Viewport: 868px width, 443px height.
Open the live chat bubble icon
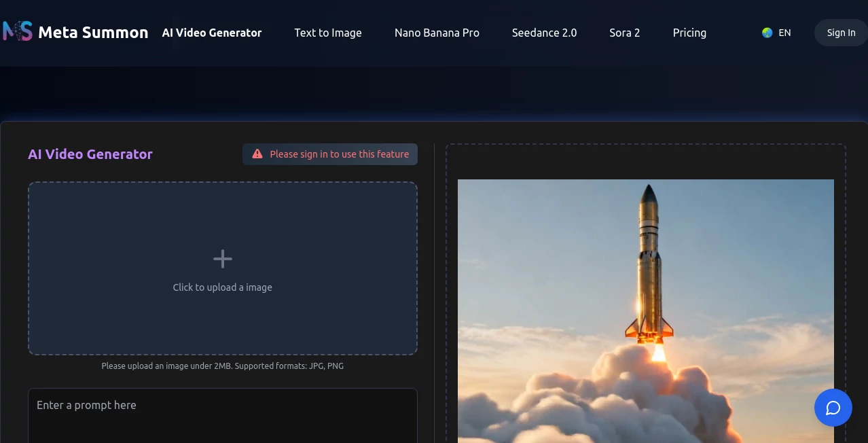833,408
